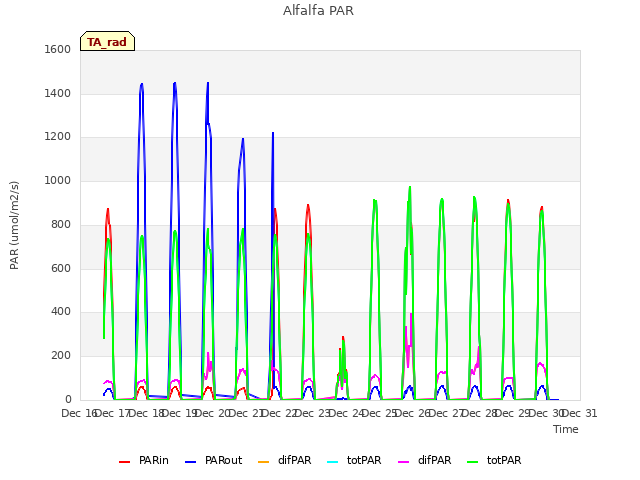Screen dimensions: 640x480
Task: Click the orange difPAR legend swatch
Action: tap(264, 462)
